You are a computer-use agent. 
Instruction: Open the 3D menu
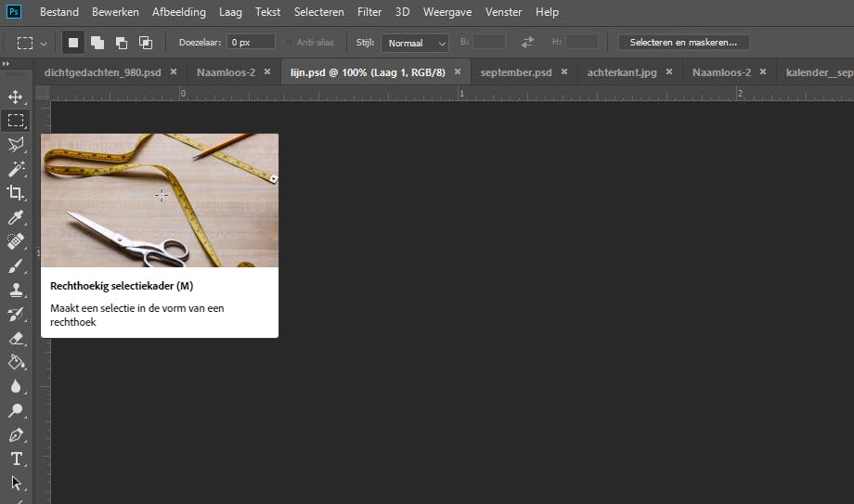click(403, 11)
